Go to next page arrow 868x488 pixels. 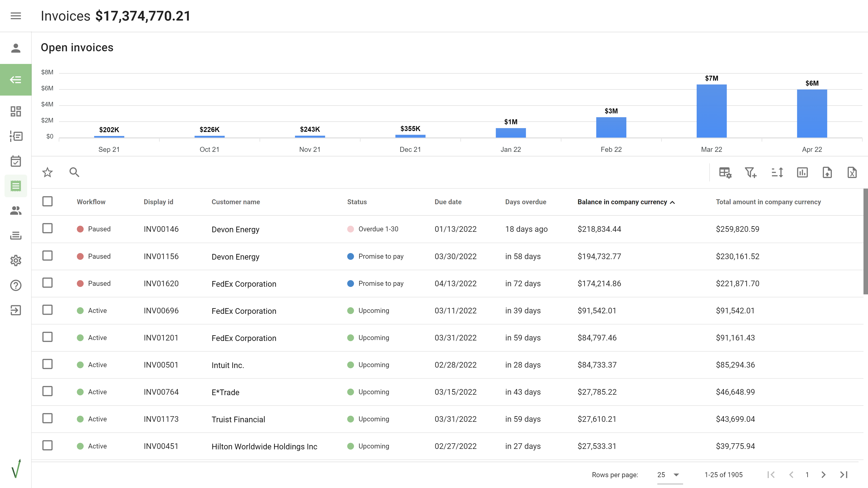click(823, 475)
